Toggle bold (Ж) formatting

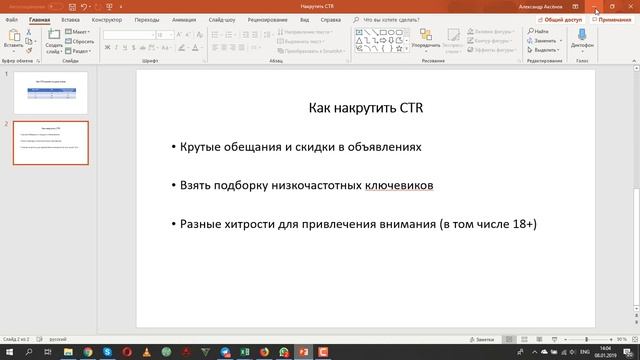(107, 48)
